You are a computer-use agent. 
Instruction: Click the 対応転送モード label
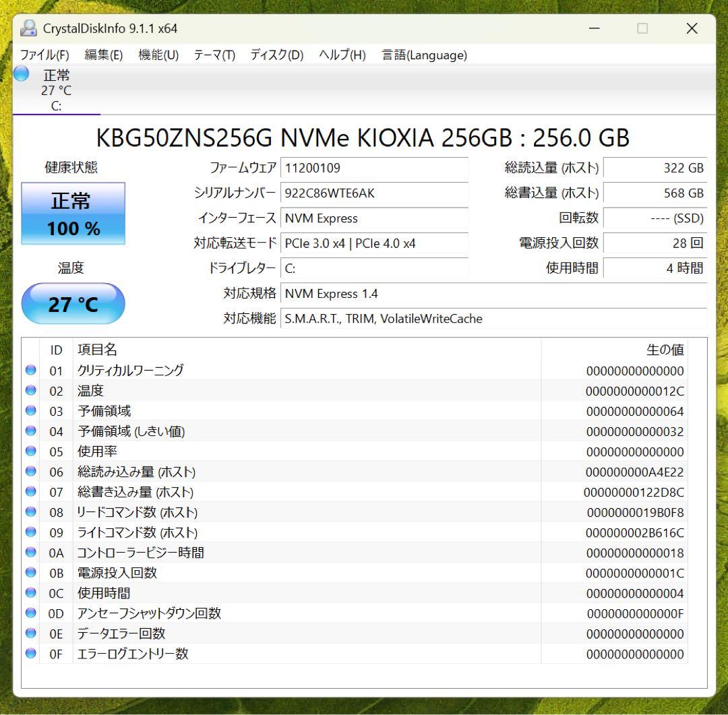click(x=235, y=243)
